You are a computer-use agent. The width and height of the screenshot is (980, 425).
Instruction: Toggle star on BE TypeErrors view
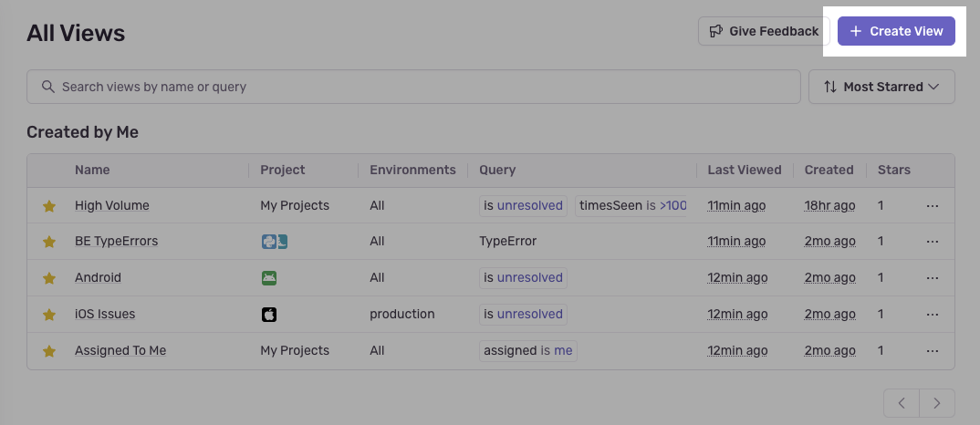pyautogui.click(x=49, y=242)
